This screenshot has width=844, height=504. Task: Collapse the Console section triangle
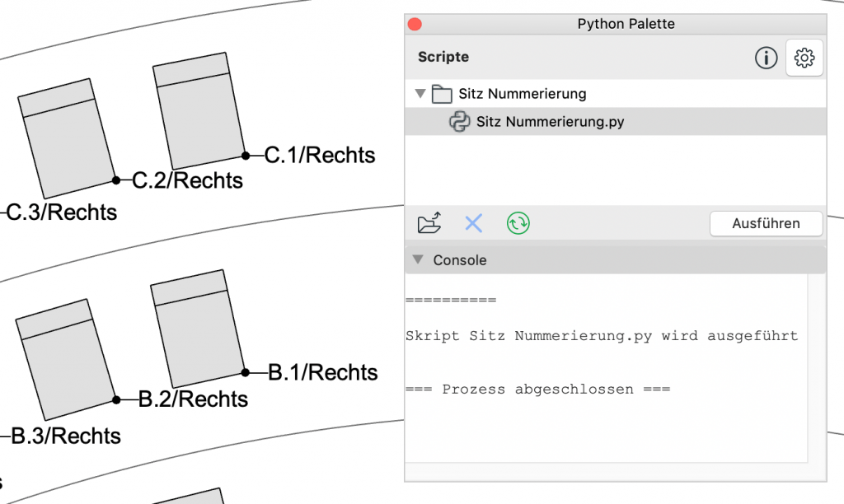coord(418,260)
